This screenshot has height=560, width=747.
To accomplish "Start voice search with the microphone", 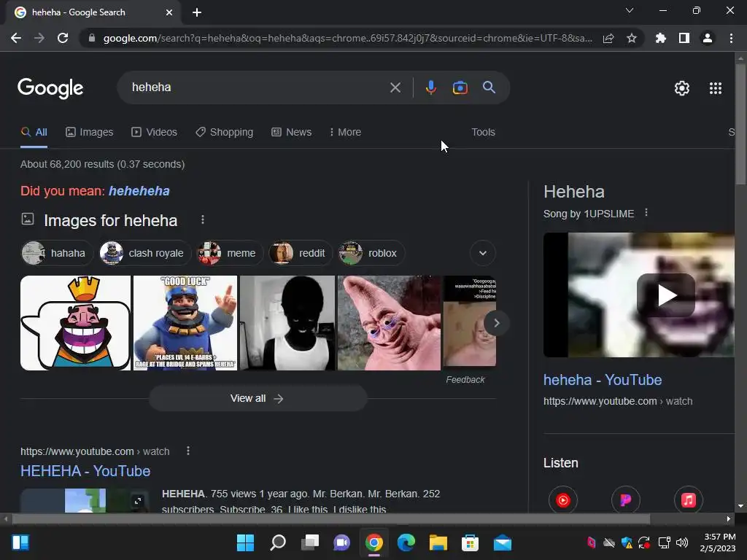I will click(430, 87).
